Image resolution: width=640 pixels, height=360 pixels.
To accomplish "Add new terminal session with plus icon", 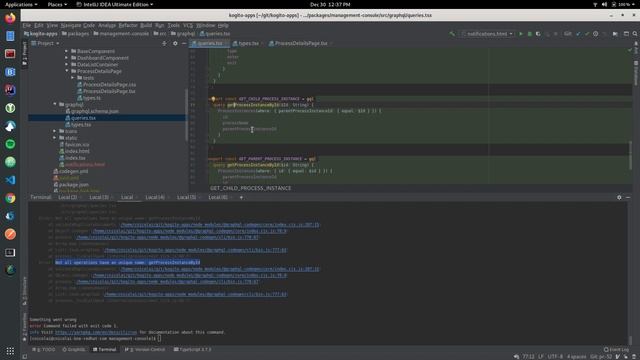I will tap(241, 197).
